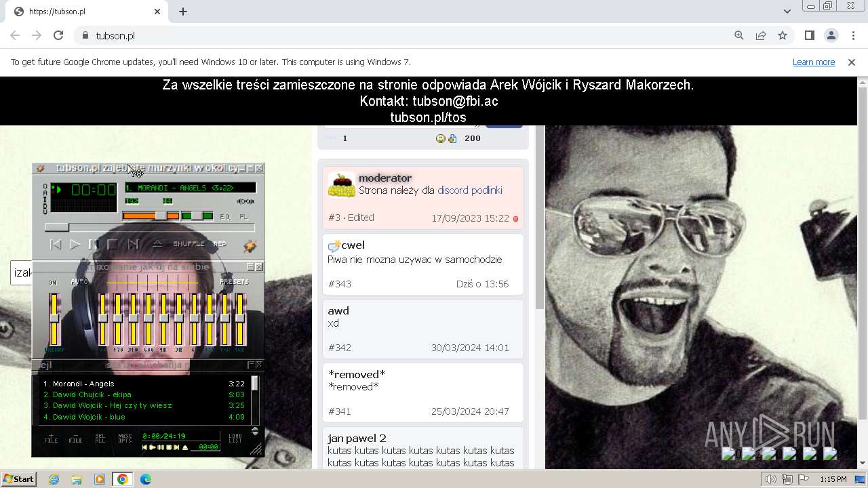Image resolution: width=868 pixels, height=488 pixels.
Task: Click the orange volume slider in Winamp
Action: pyautogui.click(x=151, y=216)
